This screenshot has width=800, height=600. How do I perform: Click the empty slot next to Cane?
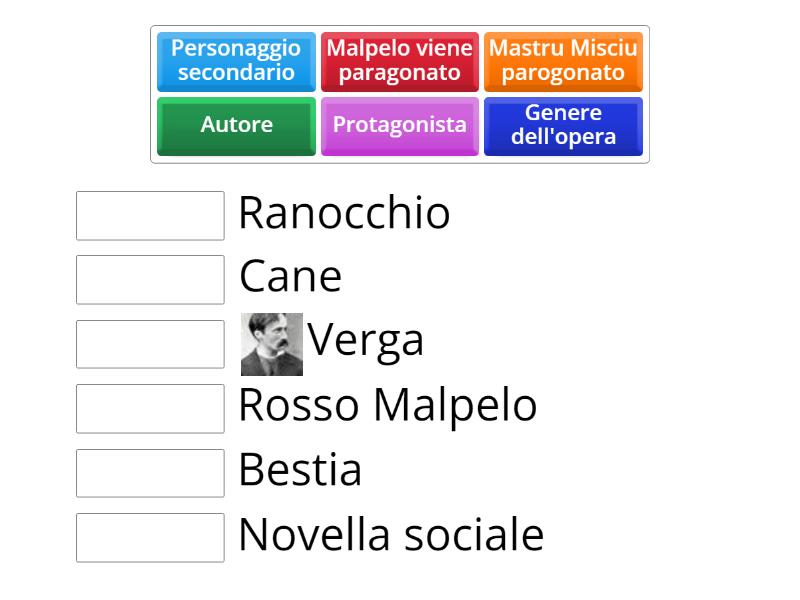coord(149,280)
